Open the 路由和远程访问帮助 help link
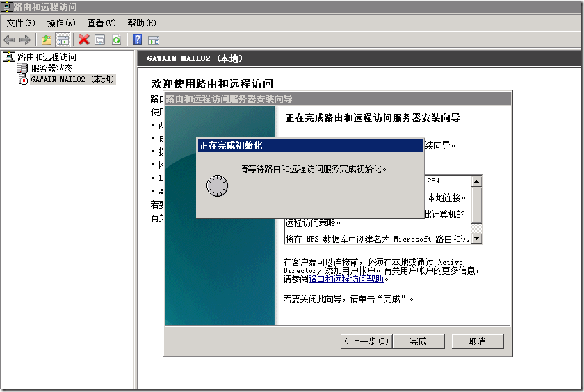The height and width of the screenshot is (392, 584). [x=346, y=279]
